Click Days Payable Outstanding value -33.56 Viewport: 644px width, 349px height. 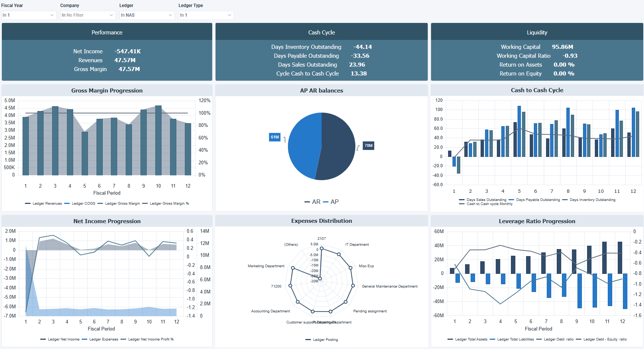click(360, 56)
